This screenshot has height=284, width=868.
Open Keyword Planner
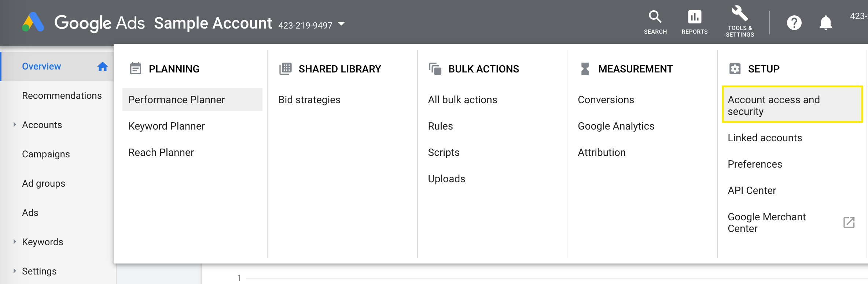click(x=166, y=126)
